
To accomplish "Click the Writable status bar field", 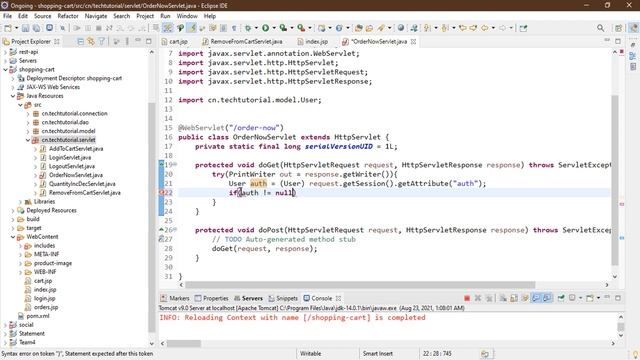I will pos(311,354).
